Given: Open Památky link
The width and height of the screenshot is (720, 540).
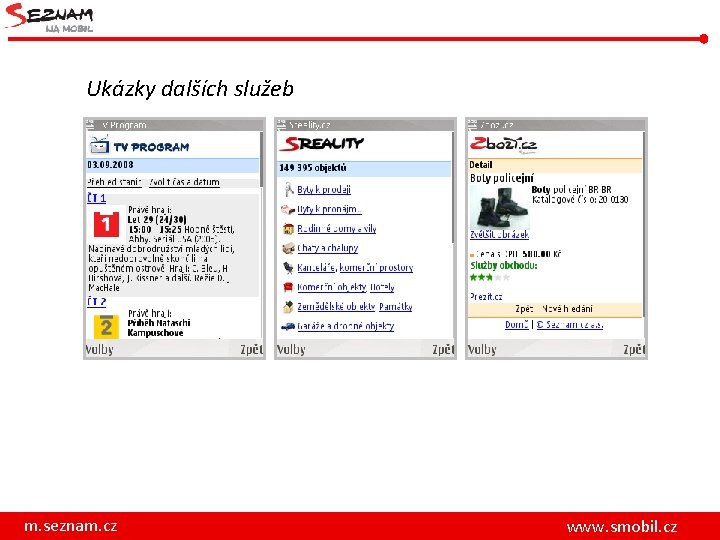Looking at the screenshot, I should click(395, 306).
